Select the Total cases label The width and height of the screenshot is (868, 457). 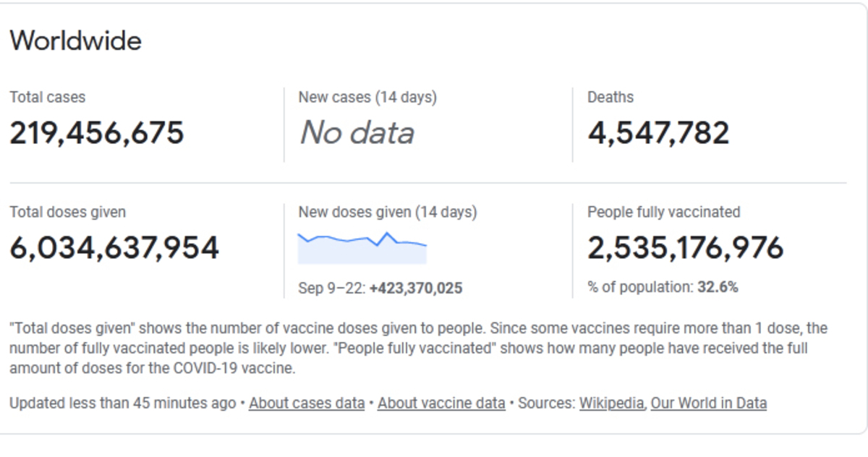[x=47, y=97]
